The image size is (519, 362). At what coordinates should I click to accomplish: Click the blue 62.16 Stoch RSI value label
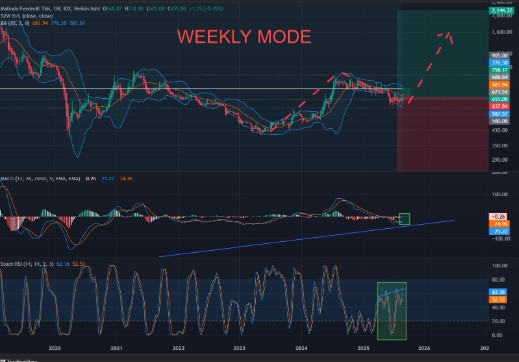[x=498, y=292]
